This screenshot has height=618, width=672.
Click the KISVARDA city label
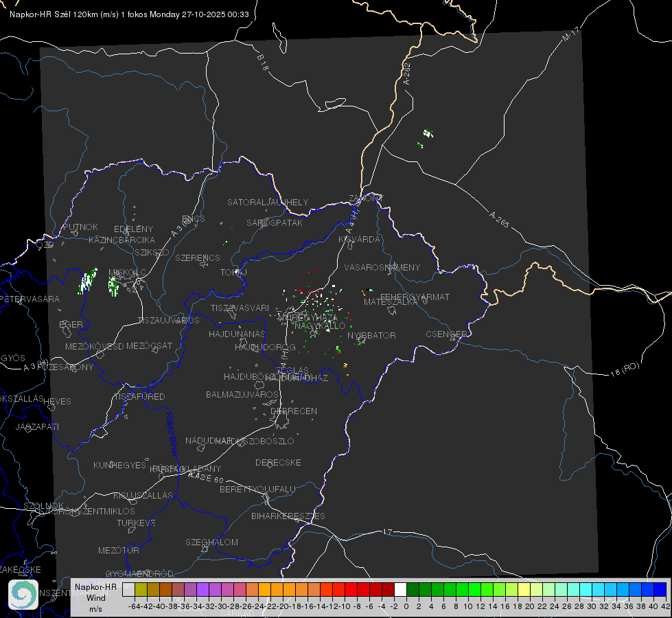360,240
